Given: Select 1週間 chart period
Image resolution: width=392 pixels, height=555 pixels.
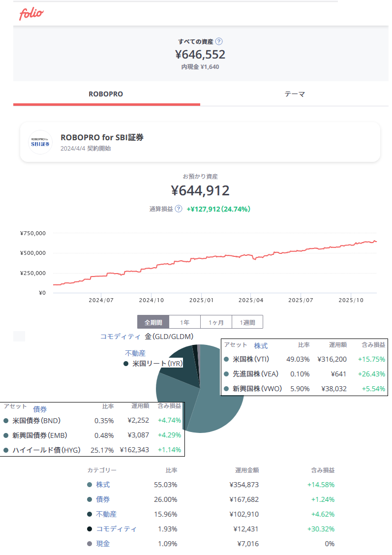Looking at the screenshot, I should click(x=247, y=322).
